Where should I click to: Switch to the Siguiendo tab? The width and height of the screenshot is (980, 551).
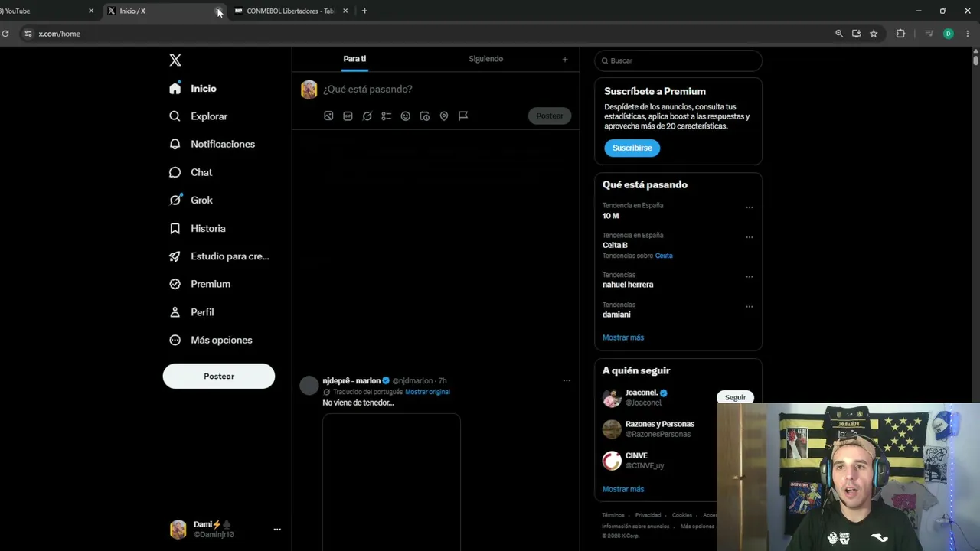tap(486, 59)
